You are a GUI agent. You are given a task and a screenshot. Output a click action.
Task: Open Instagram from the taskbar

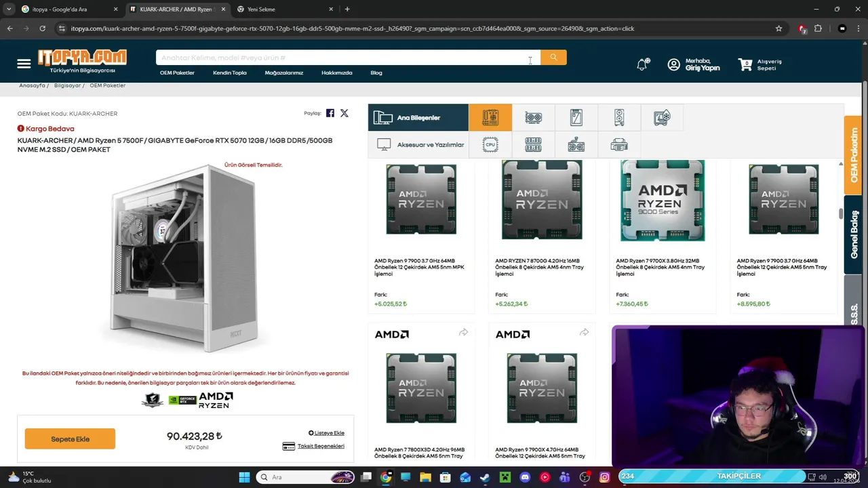604,477
